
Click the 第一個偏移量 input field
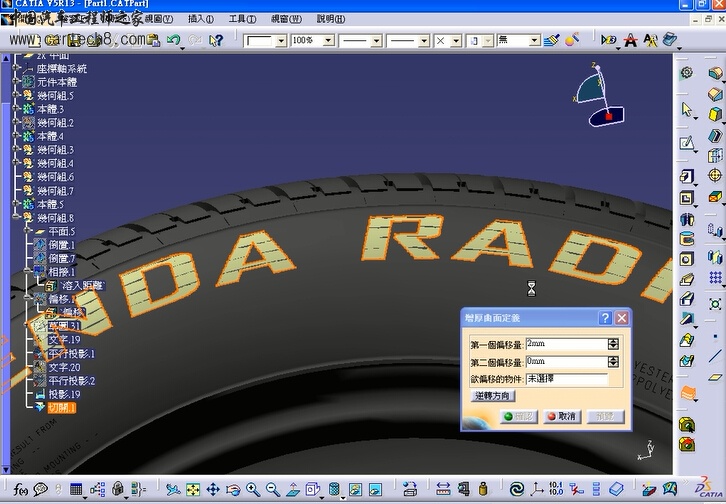(567, 344)
